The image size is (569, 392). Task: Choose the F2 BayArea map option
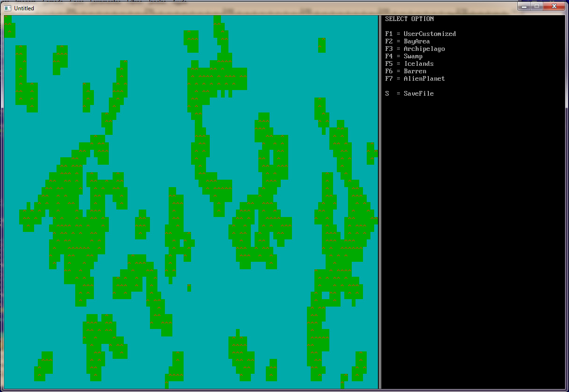tap(407, 42)
